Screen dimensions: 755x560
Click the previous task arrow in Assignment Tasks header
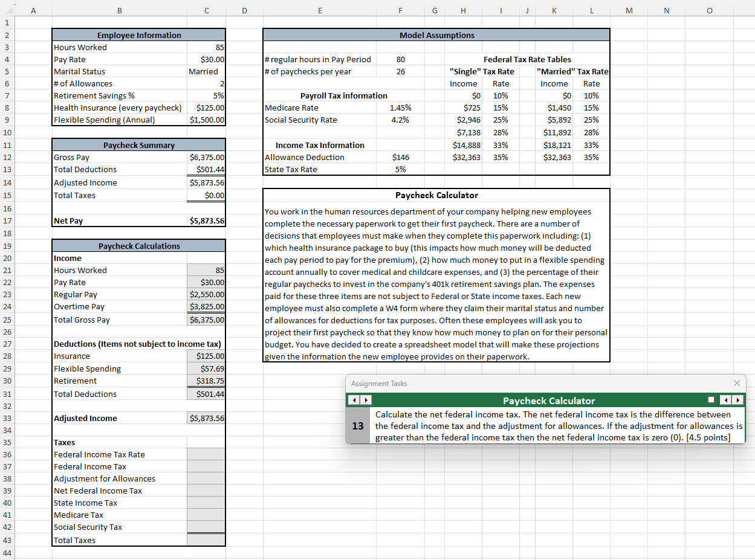[725, 400]
